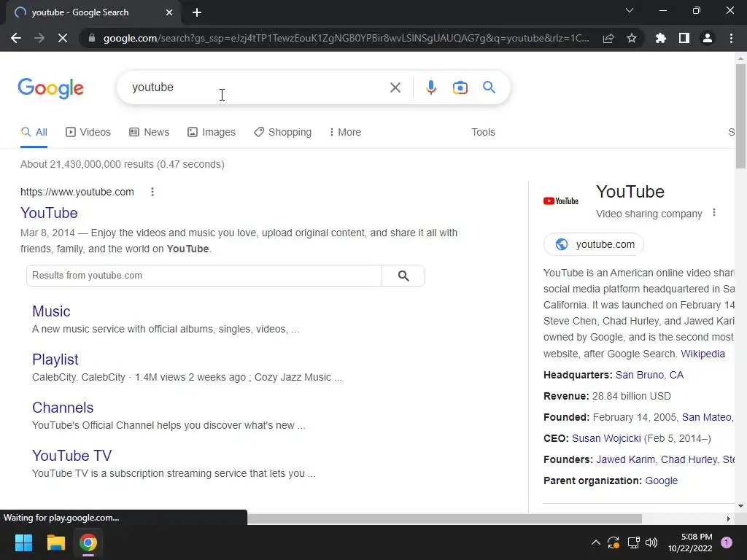Image resolution: width=747 pixels, height=560 pixels.
Task: Click the result count text 'About 21,430,000,000 results'
Action: (x=88, y=164)
